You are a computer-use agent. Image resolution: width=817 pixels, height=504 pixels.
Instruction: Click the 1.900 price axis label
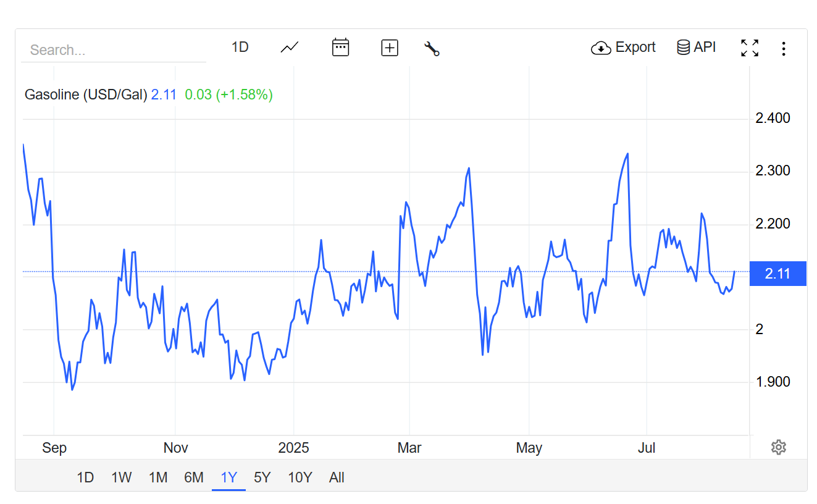(773, 382)
